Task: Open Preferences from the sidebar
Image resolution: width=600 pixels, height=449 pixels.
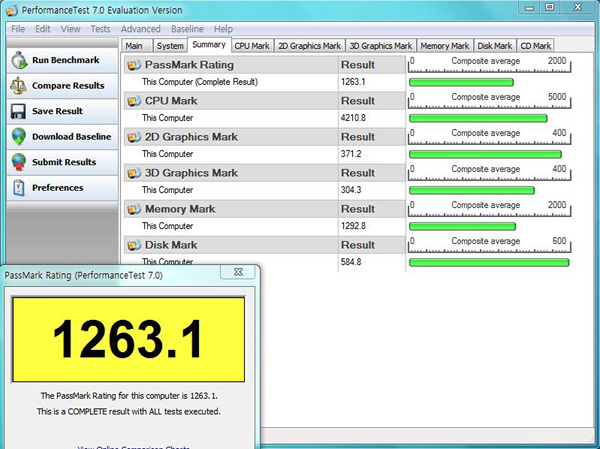Action: coord(57,188)
